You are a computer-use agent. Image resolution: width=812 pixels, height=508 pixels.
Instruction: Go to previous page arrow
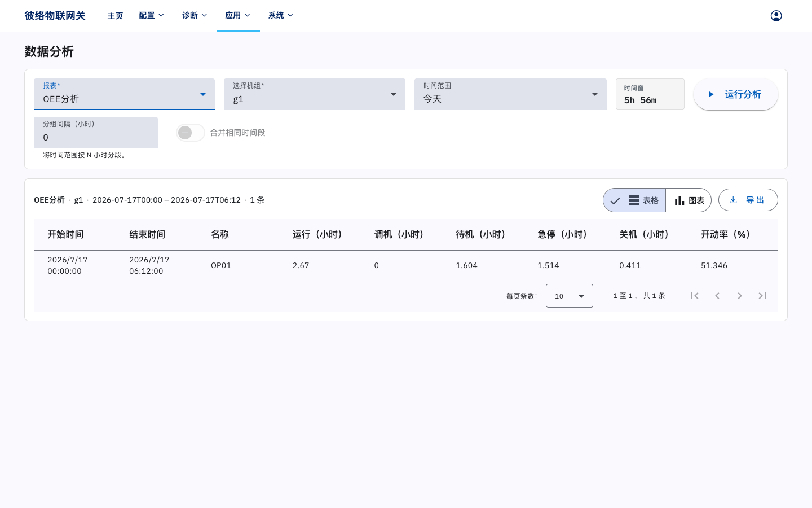pos(717,296)
